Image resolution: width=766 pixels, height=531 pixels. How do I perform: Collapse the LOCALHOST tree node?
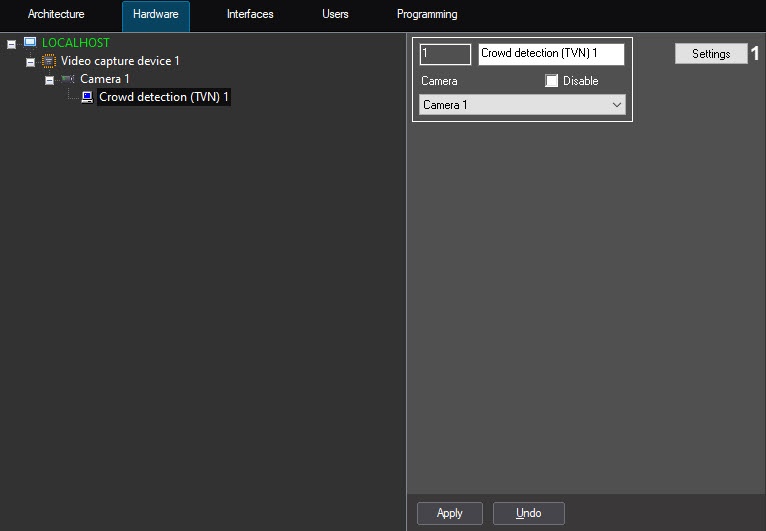point(11,44)
